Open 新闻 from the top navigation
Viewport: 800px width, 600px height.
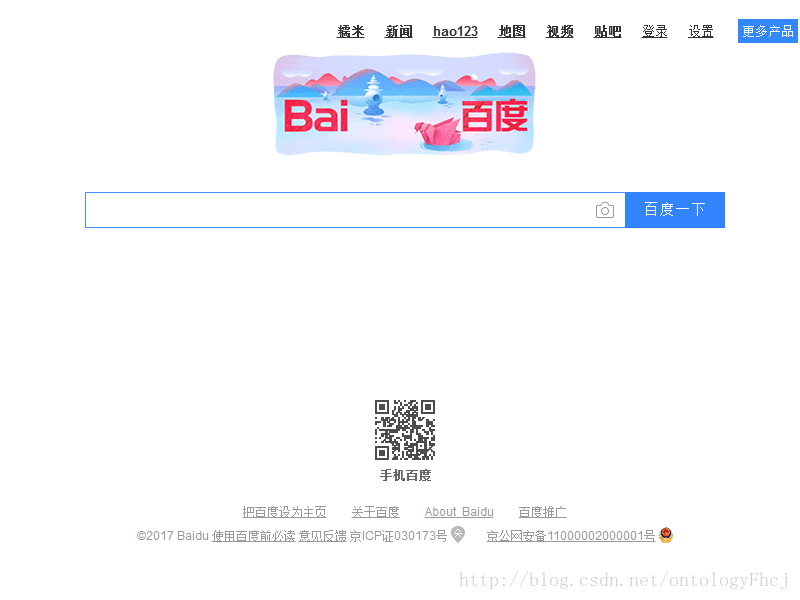tap(399, 31)
